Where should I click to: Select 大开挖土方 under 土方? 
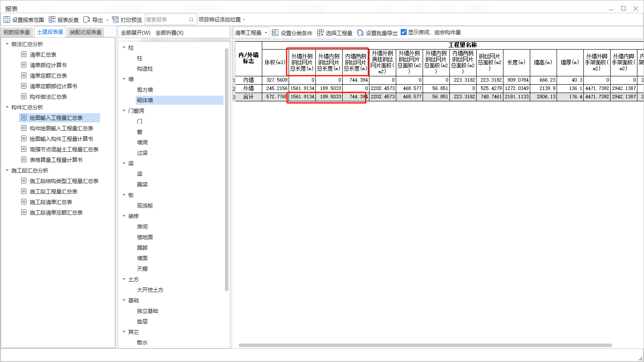tap(150, 290)
